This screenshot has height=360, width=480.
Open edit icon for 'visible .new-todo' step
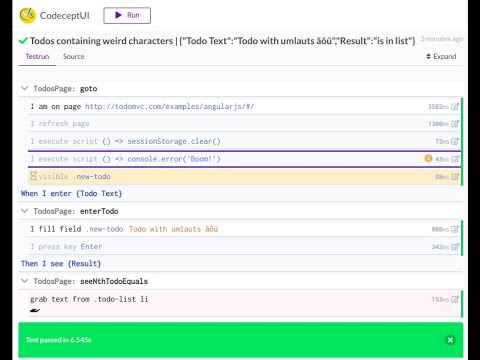[x=455, y=177]
